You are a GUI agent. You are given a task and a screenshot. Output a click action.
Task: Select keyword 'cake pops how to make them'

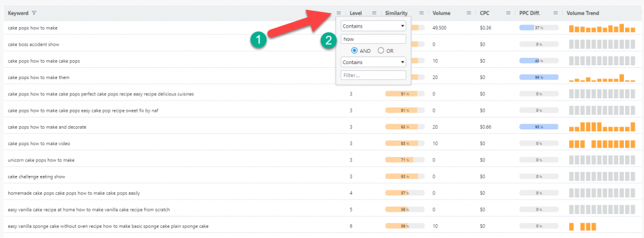[x=38, y=77]
